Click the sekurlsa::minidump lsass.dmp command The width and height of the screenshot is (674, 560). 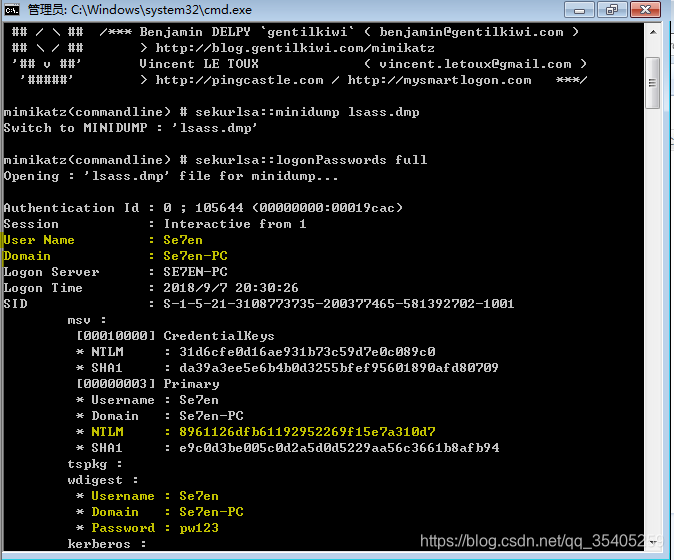click(307, 112)
